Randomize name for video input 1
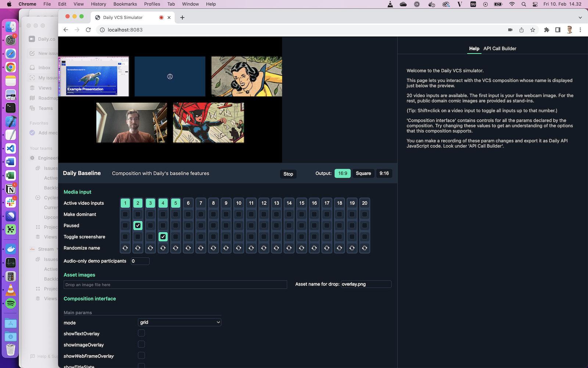The width and height of the screenshot is (588, 368). tap(125, 248)
